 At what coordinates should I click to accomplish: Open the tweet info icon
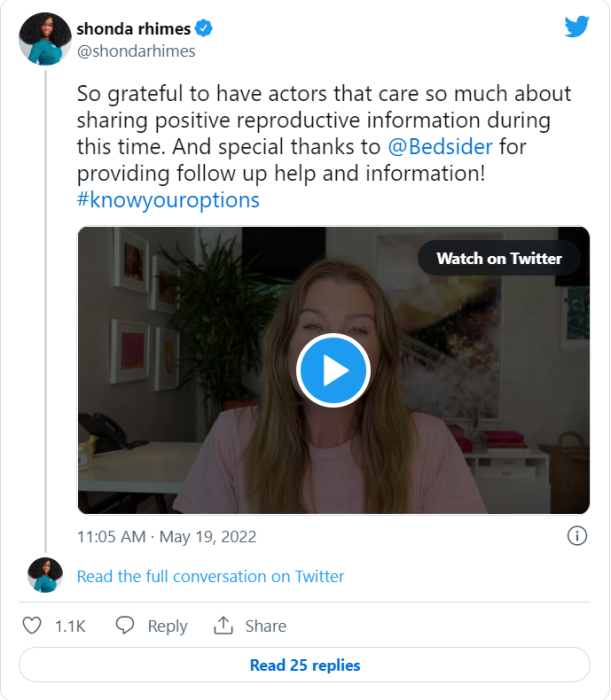577,536
